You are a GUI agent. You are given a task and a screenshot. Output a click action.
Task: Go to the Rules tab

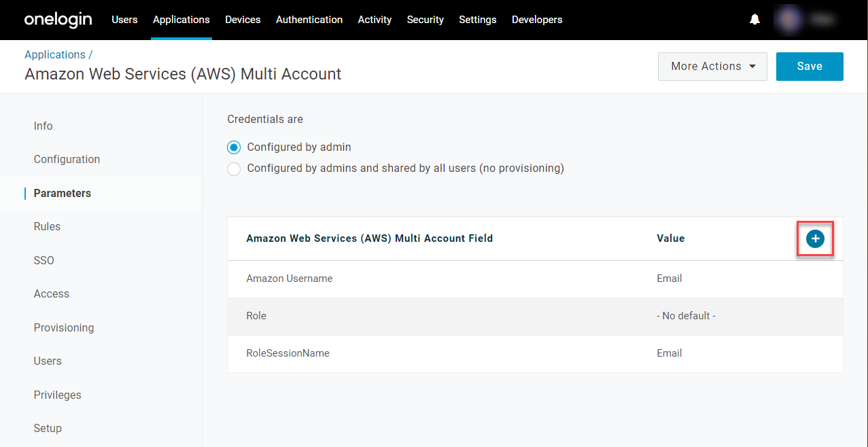click(x=47, y=226)
